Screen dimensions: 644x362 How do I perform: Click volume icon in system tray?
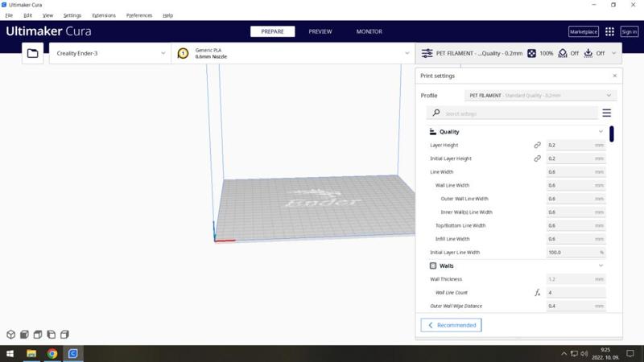584,353
